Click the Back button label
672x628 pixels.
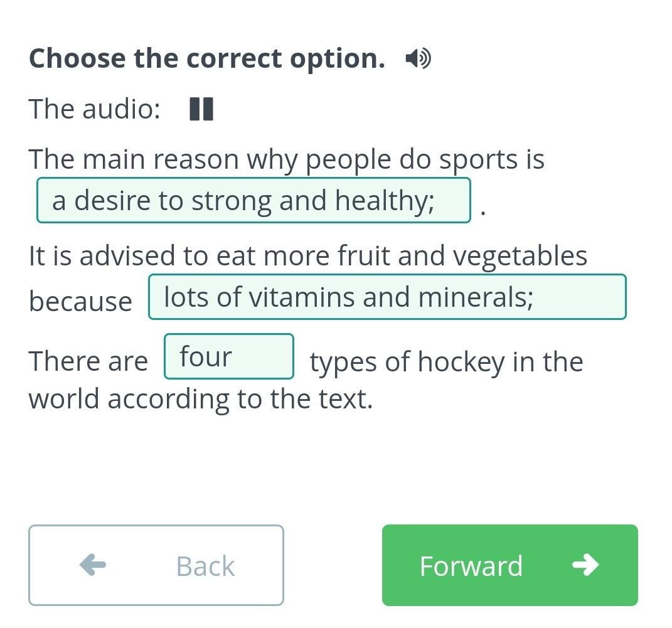[205, 566]
